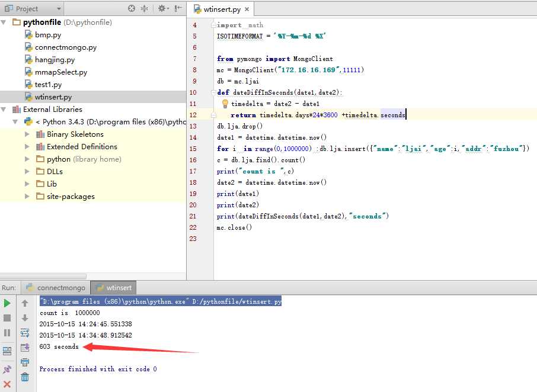Click the Project panel horizontal scrollbar

[x=43, y=276]
